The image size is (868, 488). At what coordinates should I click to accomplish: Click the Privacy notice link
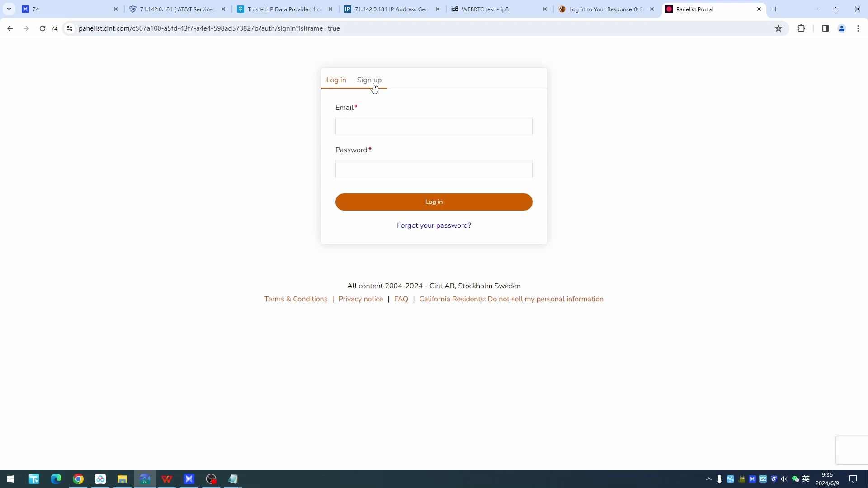pyautogui.click(x=361, y=299)
